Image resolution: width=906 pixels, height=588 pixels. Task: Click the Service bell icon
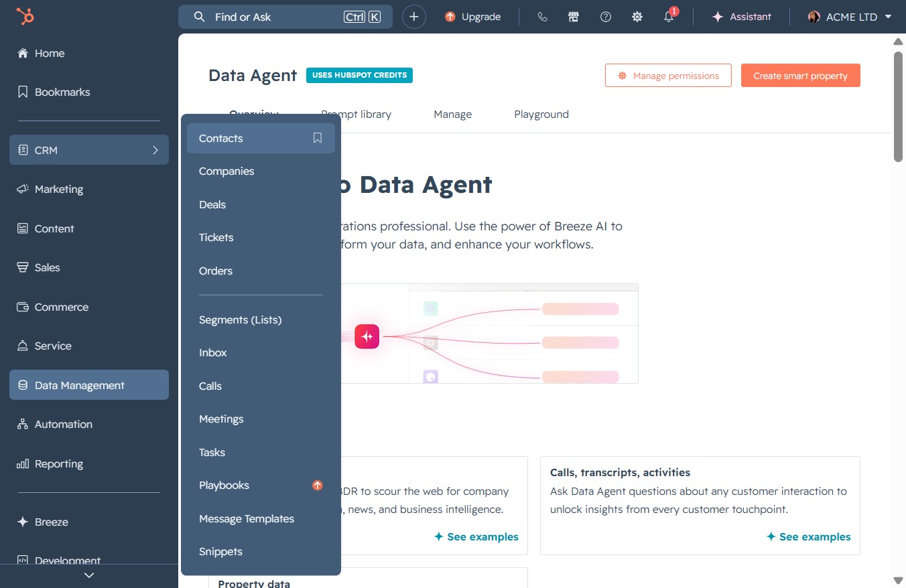pos(23,346)
